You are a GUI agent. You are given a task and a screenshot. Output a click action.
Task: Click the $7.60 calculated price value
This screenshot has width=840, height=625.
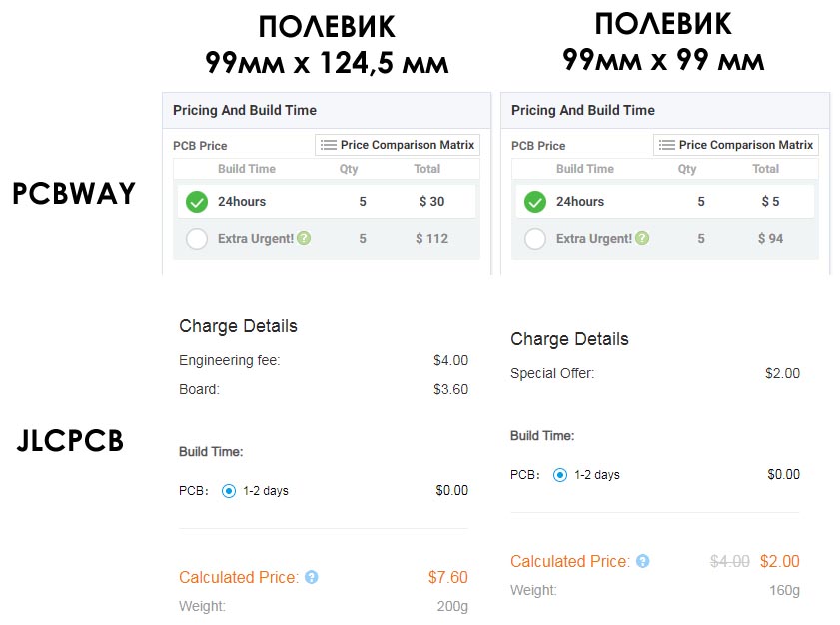click(447, 577)
